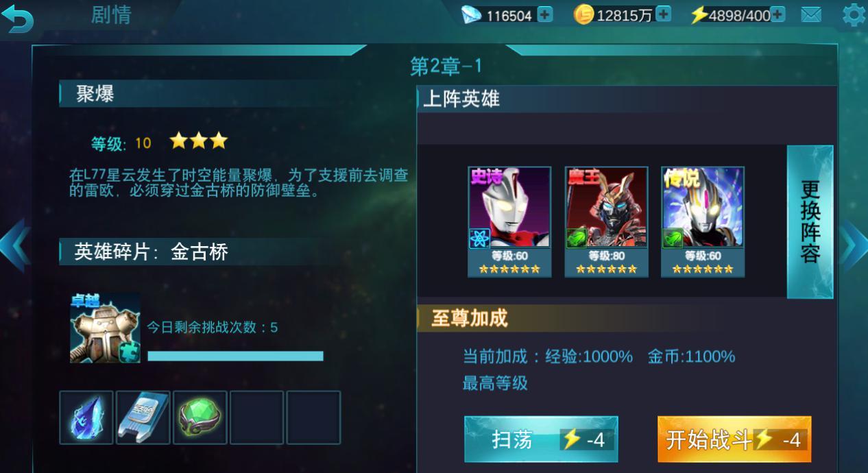Select the 史诗 level 60 hero card

[x=509, y=222]
